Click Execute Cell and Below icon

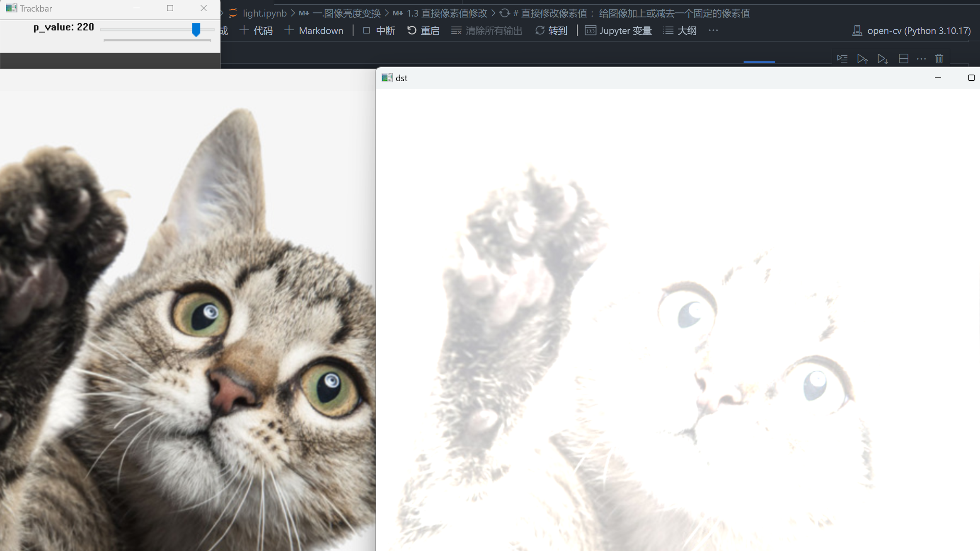[883, 58]
